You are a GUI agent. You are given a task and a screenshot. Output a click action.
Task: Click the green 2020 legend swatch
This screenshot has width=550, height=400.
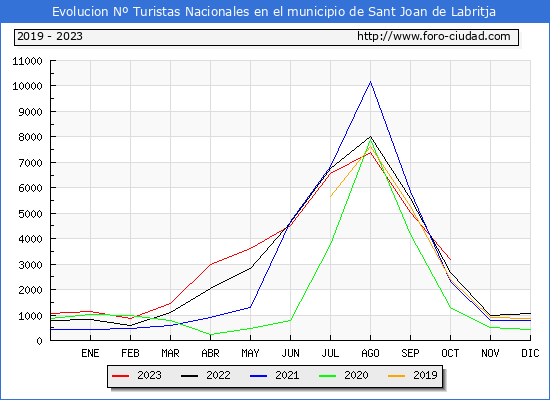click(327, 376)
